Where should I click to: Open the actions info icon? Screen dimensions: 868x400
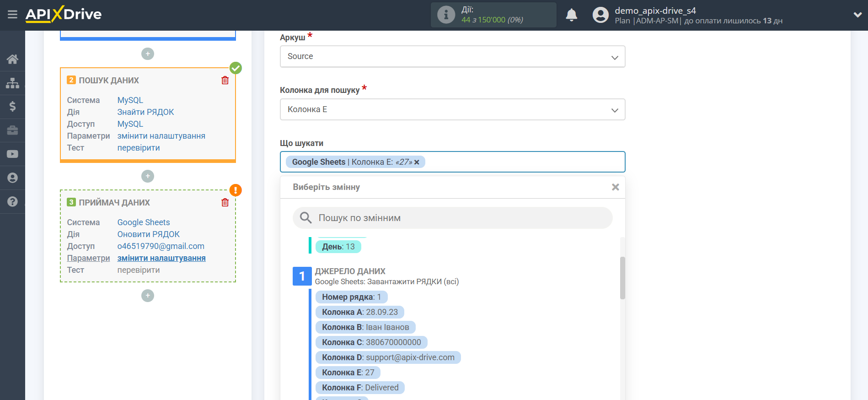tap(446, 15)
